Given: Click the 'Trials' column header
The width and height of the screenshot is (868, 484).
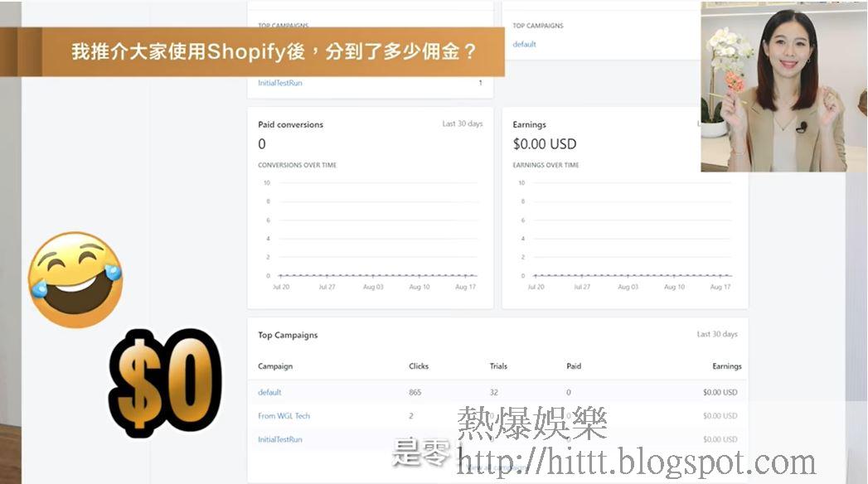Looking at the screenshot, I should tap(498, 366).
